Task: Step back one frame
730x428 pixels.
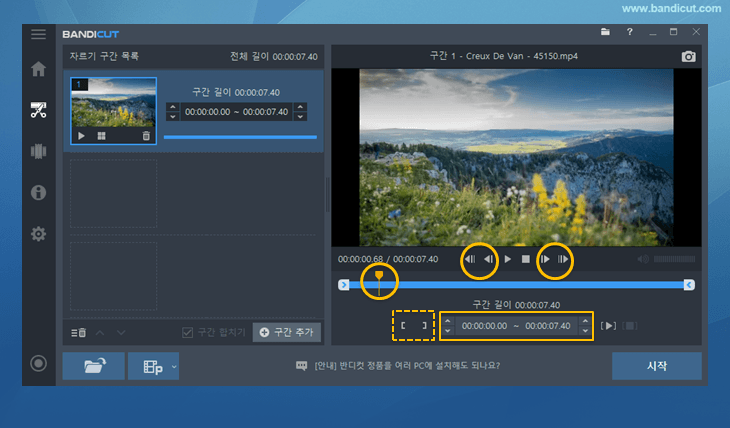Action: pyautogui.click(x=488, y=259)
